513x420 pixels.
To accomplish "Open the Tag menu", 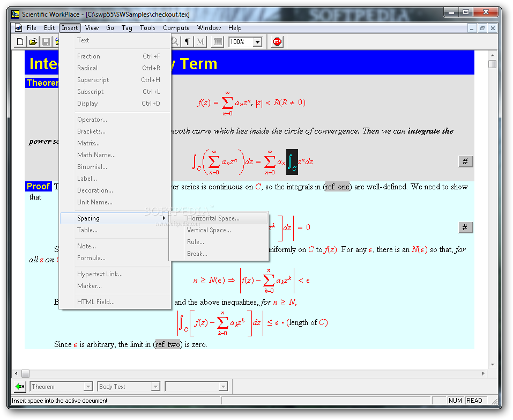I will point(127,28).
